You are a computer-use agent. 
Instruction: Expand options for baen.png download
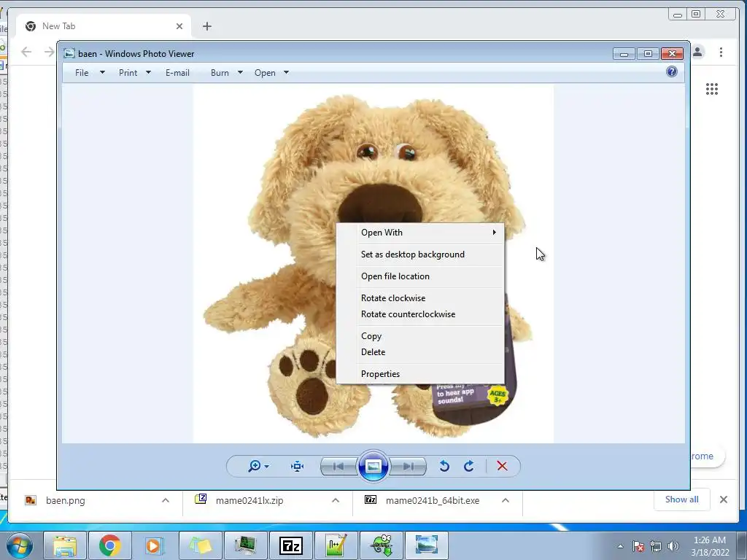coord(166,500)
